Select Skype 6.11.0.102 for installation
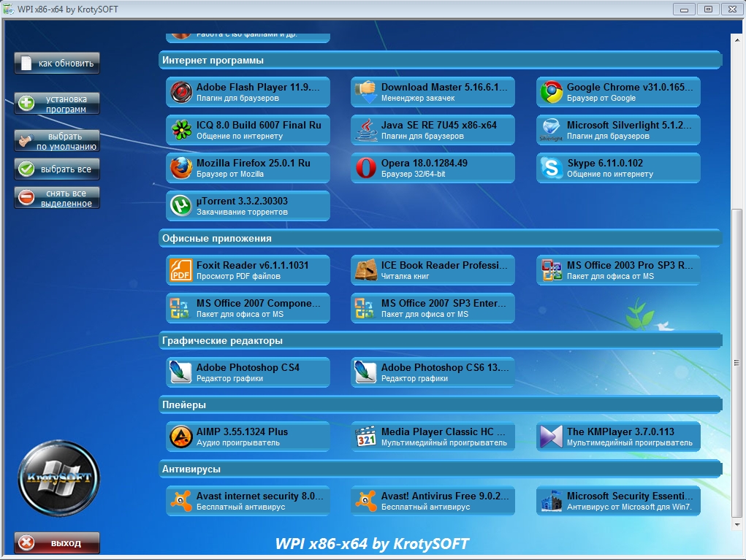The width and height of the screenshot is (746, 560). click(x=618, y=168)
